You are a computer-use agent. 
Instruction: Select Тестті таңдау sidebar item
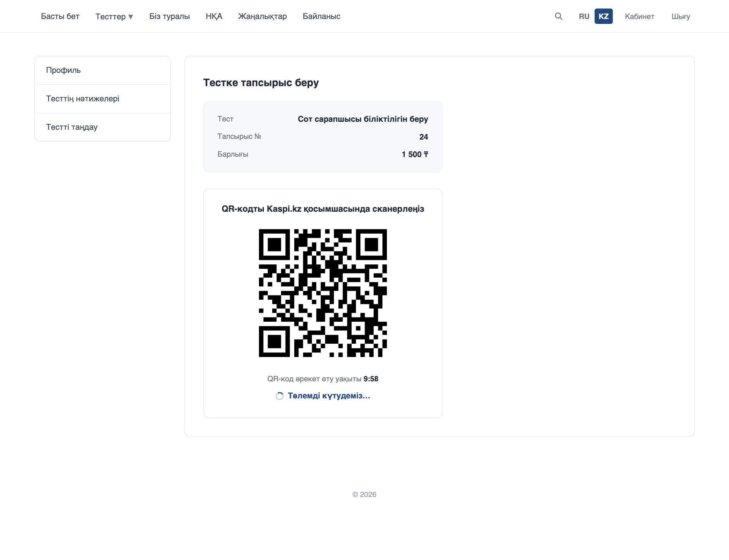click(103, 127)
